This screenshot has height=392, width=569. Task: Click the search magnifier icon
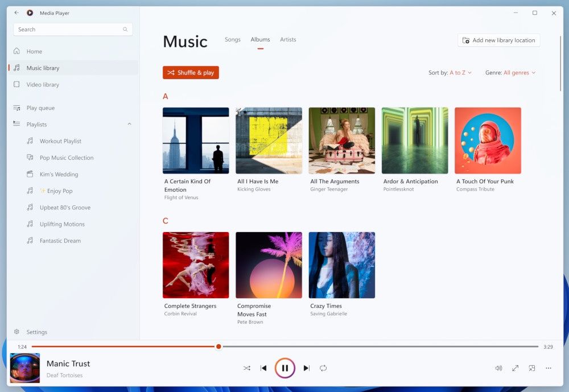click(125, 30)
